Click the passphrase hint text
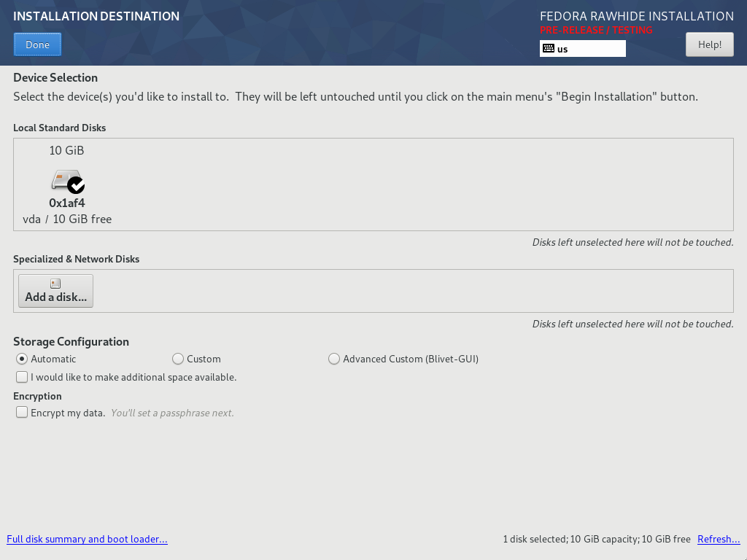This screenshot has width=747, height=560. pyautogui.click(x=172, y=413)
